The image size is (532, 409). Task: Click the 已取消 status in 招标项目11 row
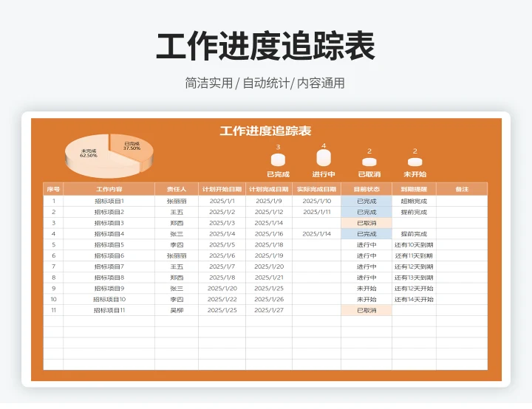click(366, 310)
